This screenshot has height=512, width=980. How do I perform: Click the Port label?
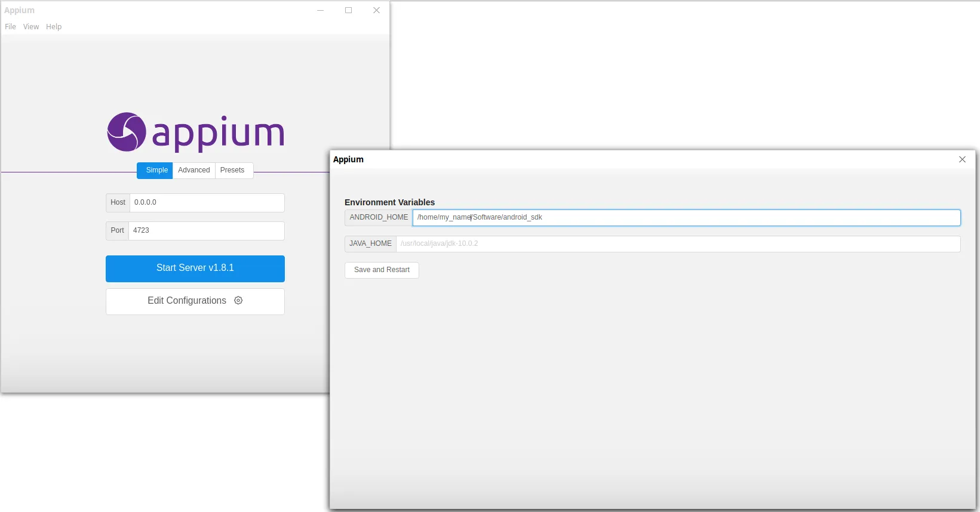[x=117, y=231]
